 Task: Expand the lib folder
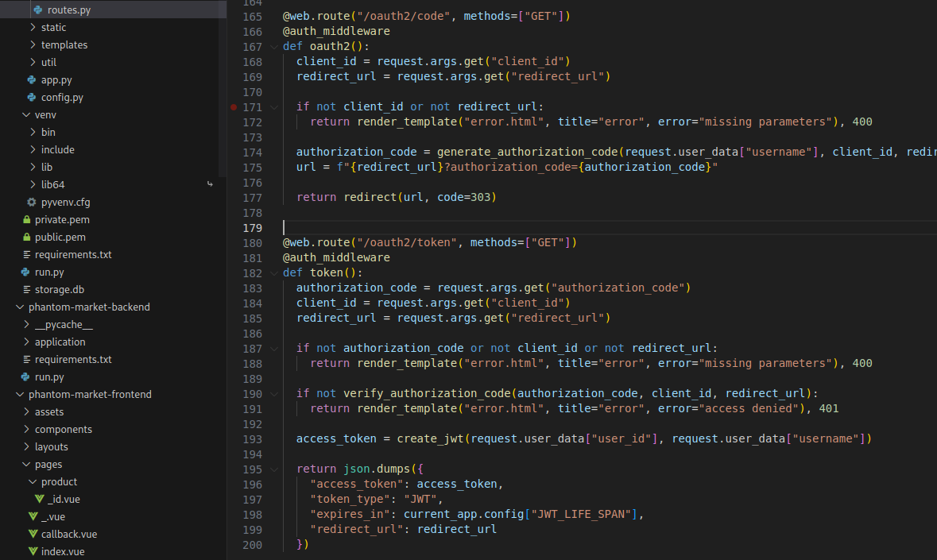pos(33,167)
